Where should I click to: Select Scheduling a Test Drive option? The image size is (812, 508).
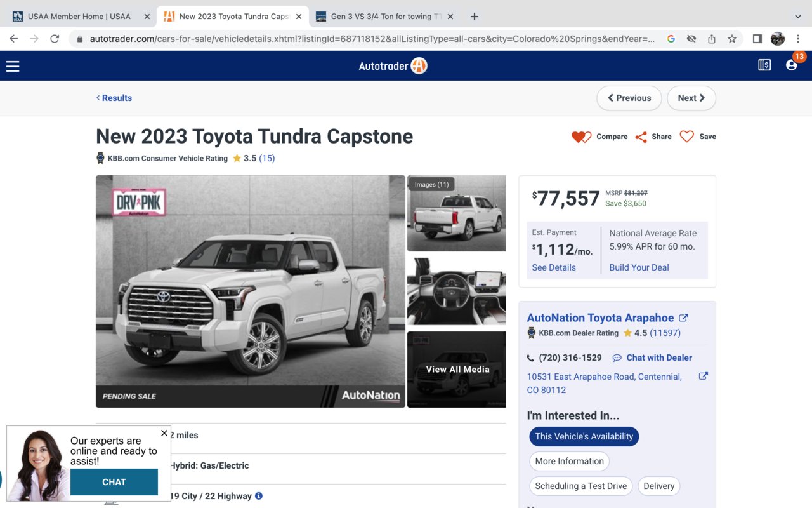[x=581, y=486]
